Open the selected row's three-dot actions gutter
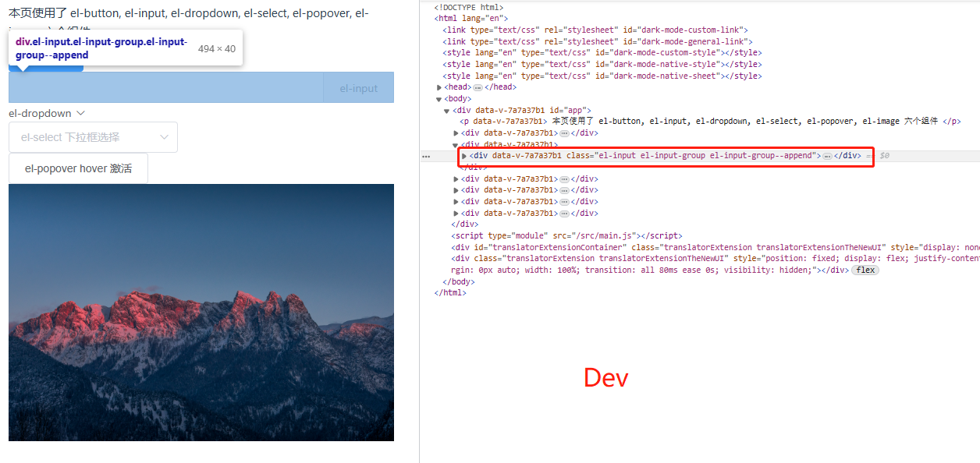Screen dimensions: 980x463 click(426, 156)
